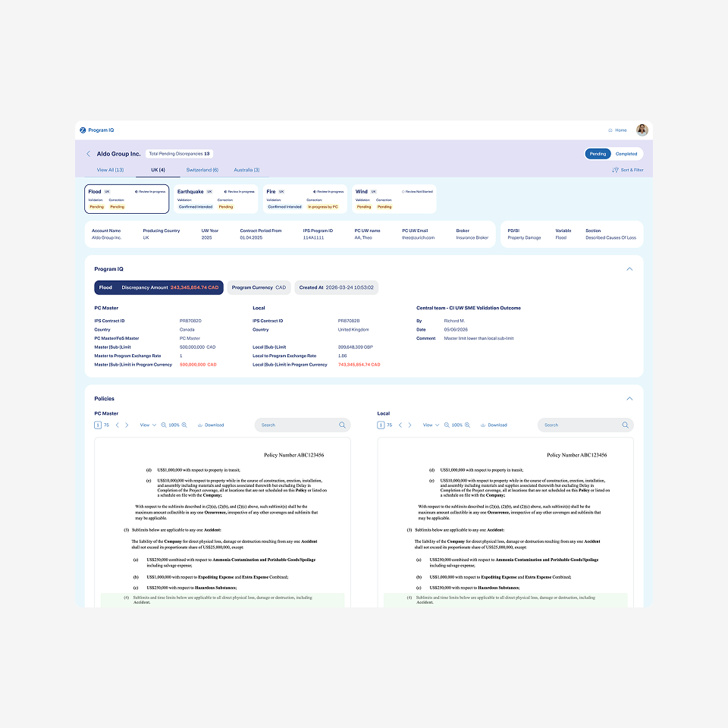Click the 'Master limit lower than local sub-limit' comment

tap(479, 338)
